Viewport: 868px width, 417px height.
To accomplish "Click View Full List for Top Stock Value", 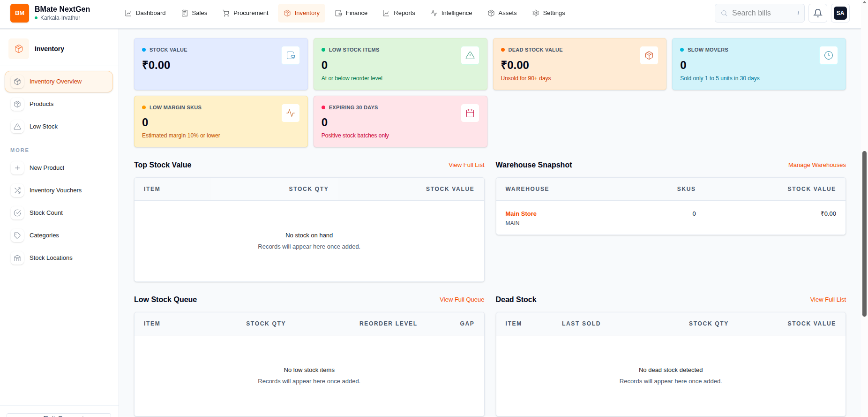I will [466, 165].
